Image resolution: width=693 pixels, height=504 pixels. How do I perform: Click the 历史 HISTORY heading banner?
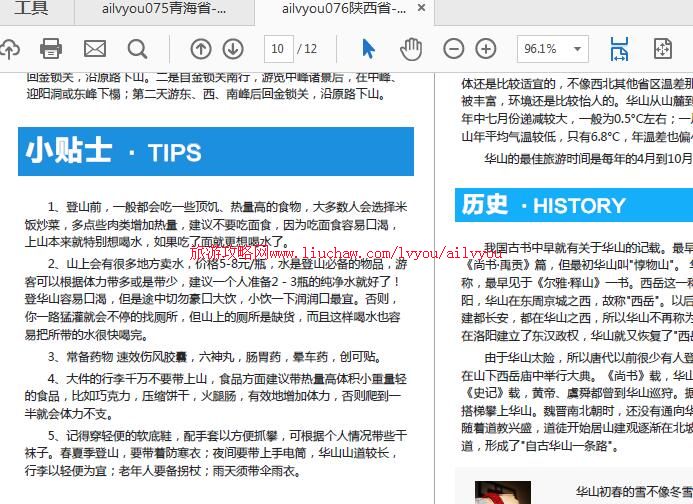[x=573, y=206]
